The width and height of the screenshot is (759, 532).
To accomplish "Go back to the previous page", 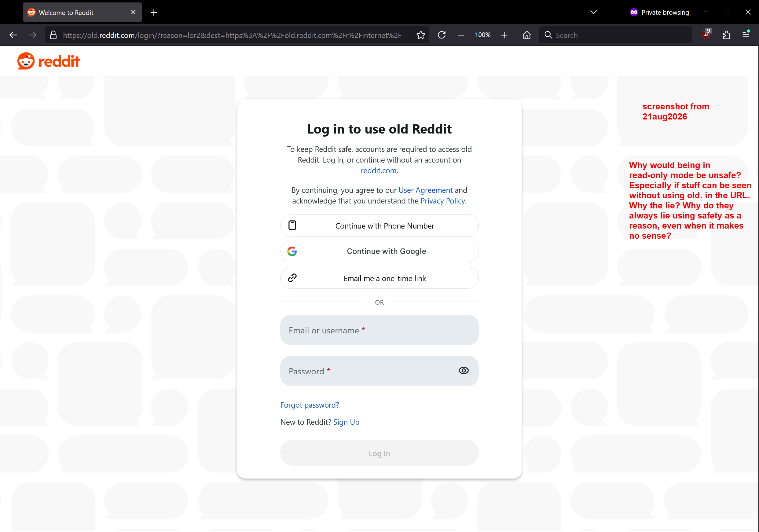I will tap(13, 35).
